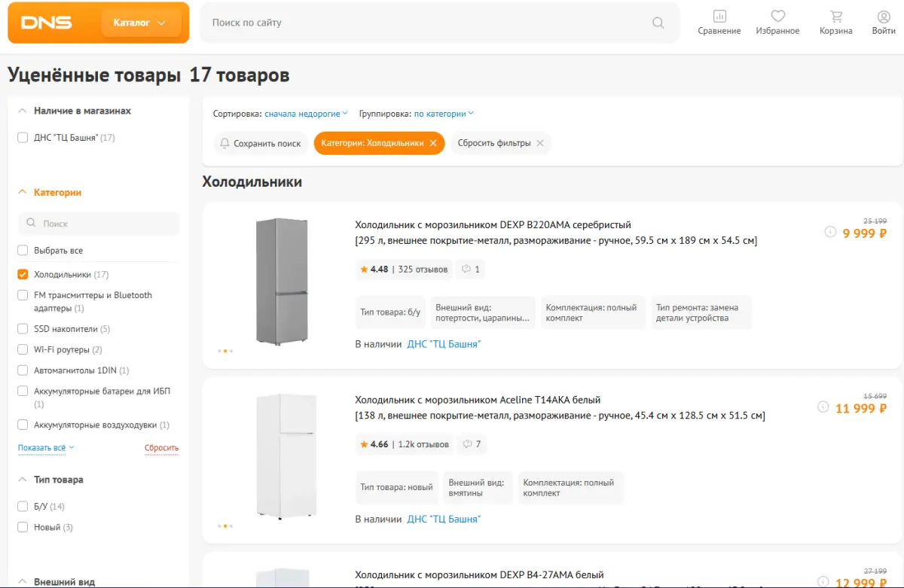Image resolution: width=904 pixels, height=588 pixels.
Task: Open the Каталог menu button
Action: (141, 23)
